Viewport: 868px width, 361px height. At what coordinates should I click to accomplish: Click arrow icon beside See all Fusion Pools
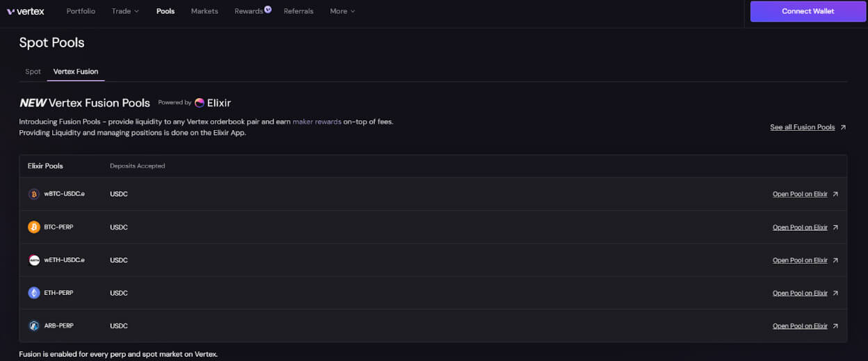[843, 127]
